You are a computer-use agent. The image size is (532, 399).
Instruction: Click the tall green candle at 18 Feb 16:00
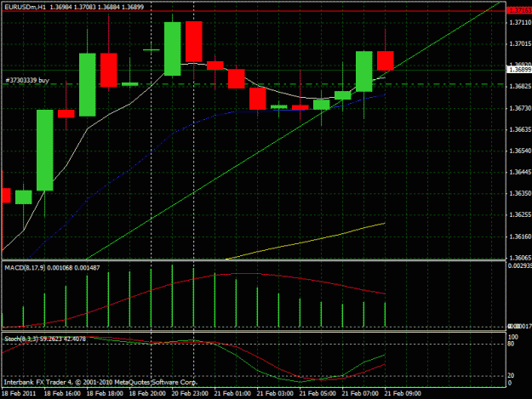pyautogui.click(x=45, y=151)
